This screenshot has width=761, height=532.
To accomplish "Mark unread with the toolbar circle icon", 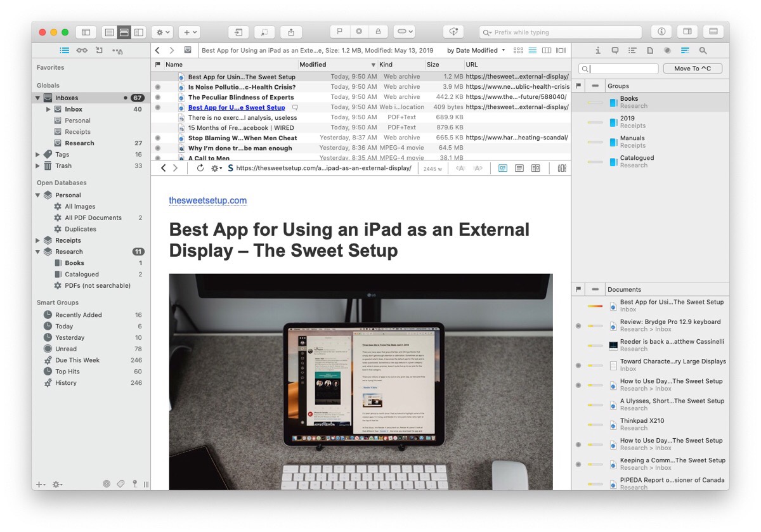I will (359, 31).
